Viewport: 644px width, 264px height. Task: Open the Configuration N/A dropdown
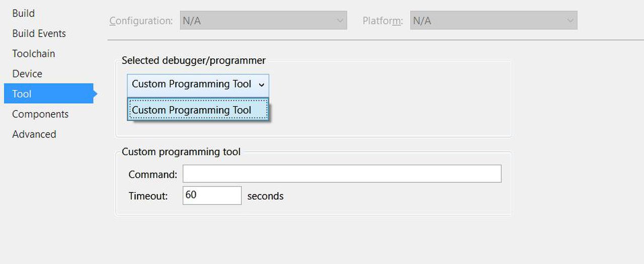coord(263,21)
